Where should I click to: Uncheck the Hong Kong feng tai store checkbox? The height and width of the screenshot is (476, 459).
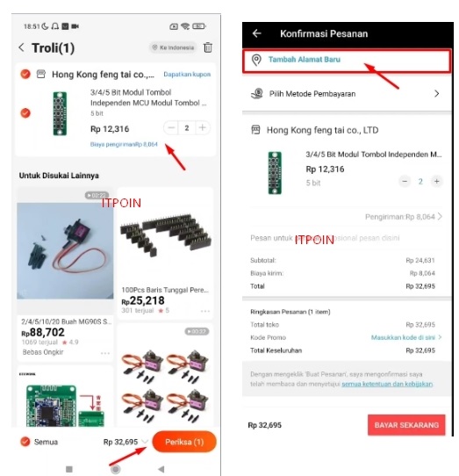click(25, 74)
